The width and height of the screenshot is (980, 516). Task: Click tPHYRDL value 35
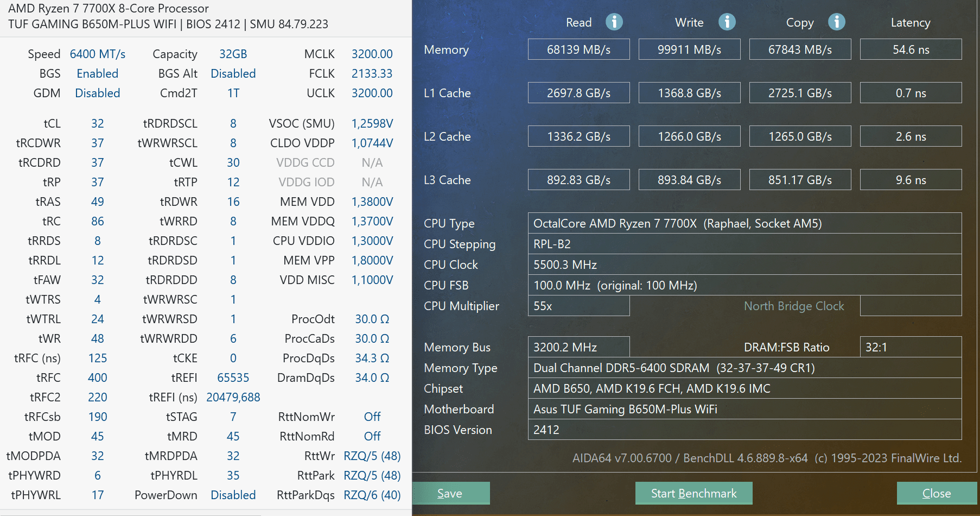pos(233,475)
